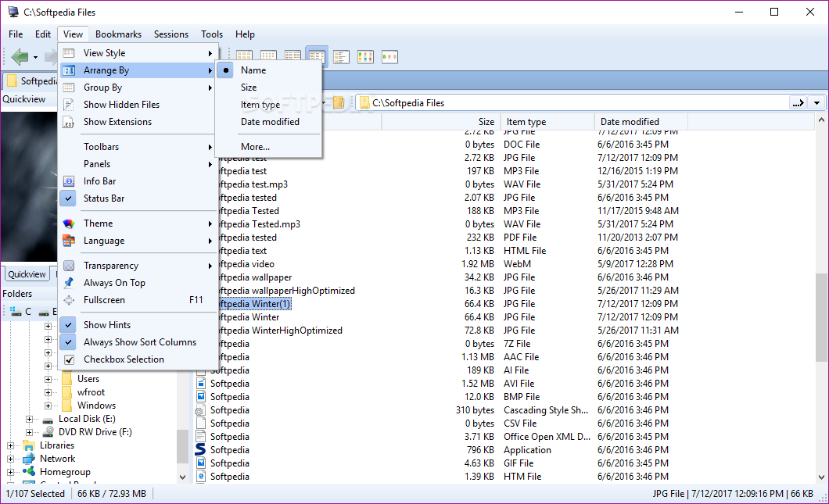The image size is (829, 504).
Task: Select the filmstrip thumbnails view toolbar icon
Action: pyautogui.click(x=389, y=56)
